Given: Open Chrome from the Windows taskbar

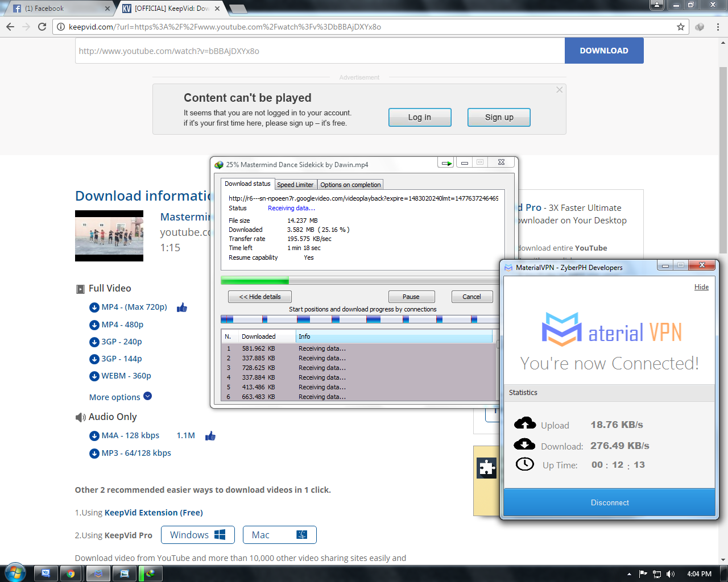Looking at the screenshot, I should 71,573.
